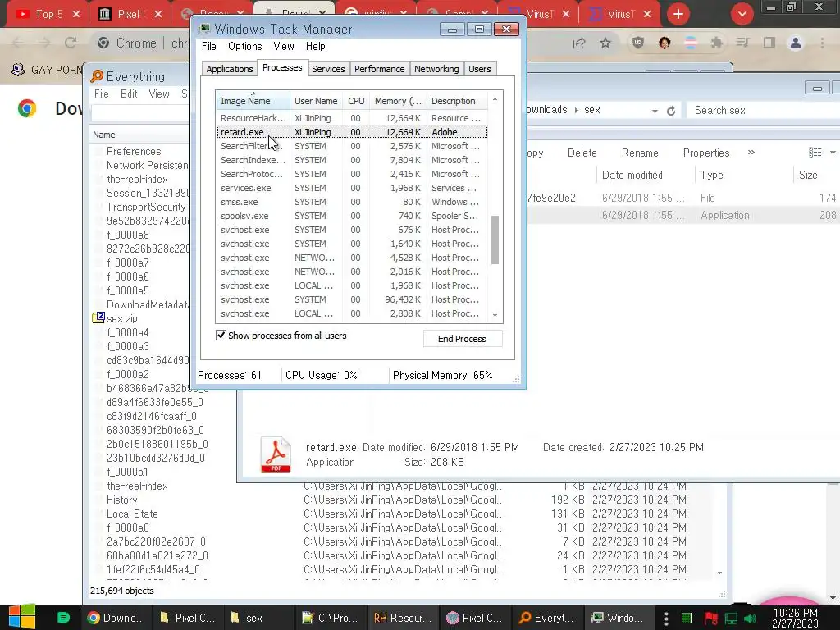
Task: Sort processes by Description column
Action: pyautogui.click(x=457, y=101)
